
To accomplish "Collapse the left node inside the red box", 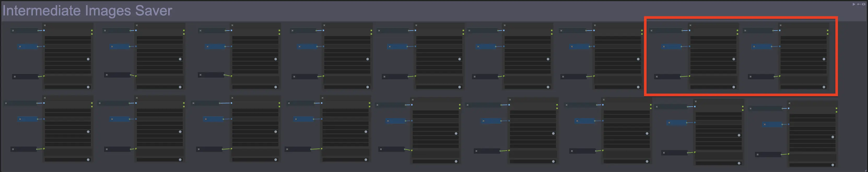I will [x=690, y=25].
